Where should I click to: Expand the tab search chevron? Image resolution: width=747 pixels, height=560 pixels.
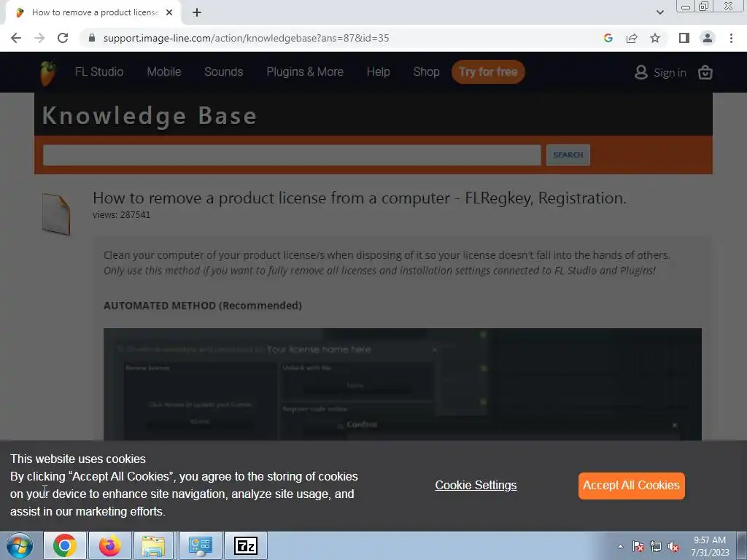(x=659, y=13)
